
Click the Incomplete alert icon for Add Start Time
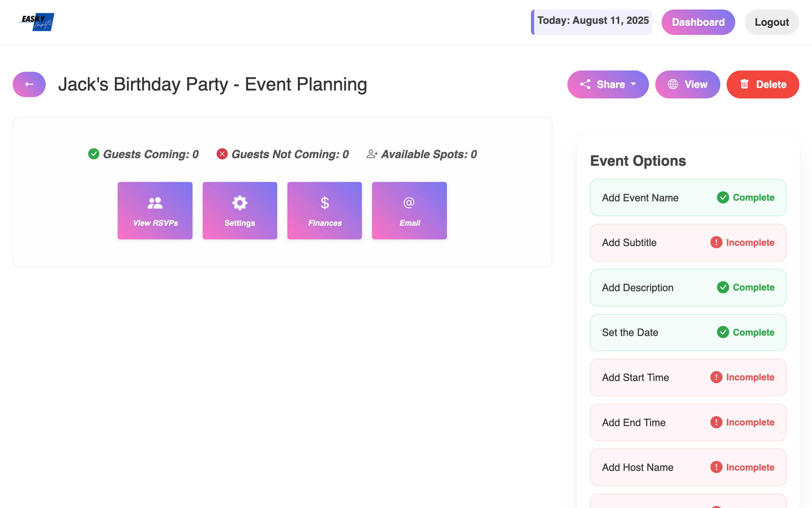click(716, 377)
